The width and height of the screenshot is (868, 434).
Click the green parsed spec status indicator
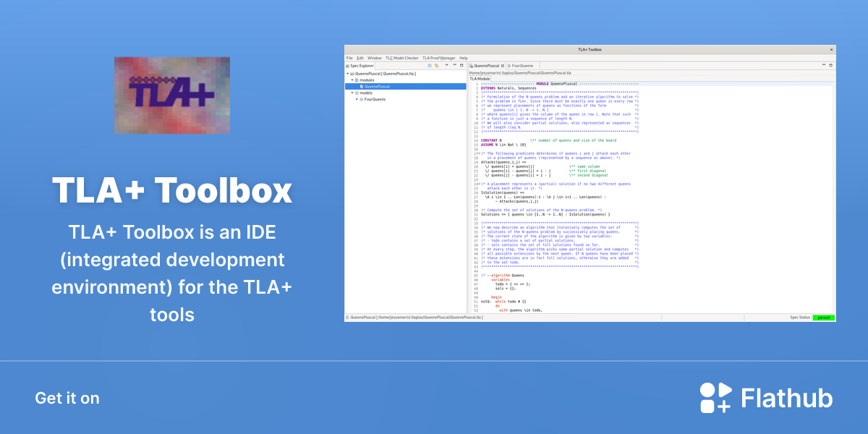pyautogui.click(x=823, y=318)
